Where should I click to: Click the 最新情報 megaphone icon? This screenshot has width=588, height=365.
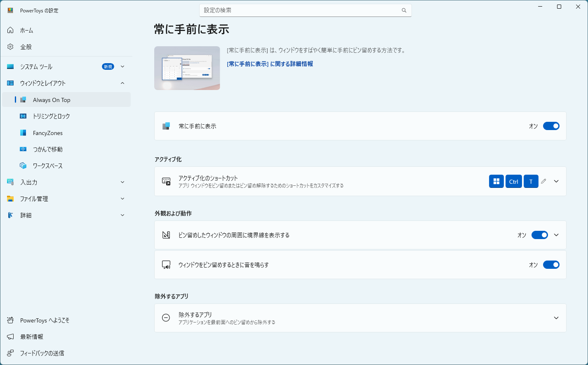10,337
